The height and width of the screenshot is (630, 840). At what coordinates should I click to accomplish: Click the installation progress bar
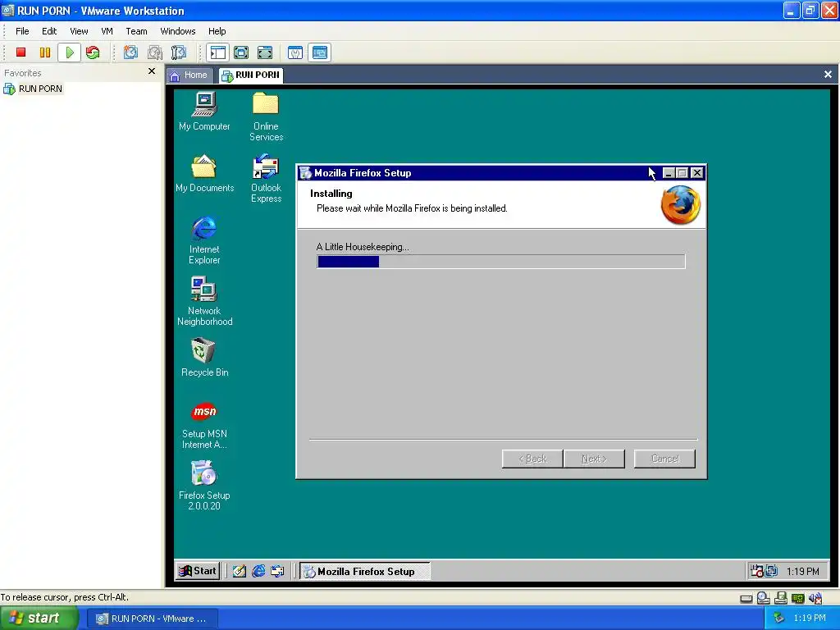coord(501,262)
